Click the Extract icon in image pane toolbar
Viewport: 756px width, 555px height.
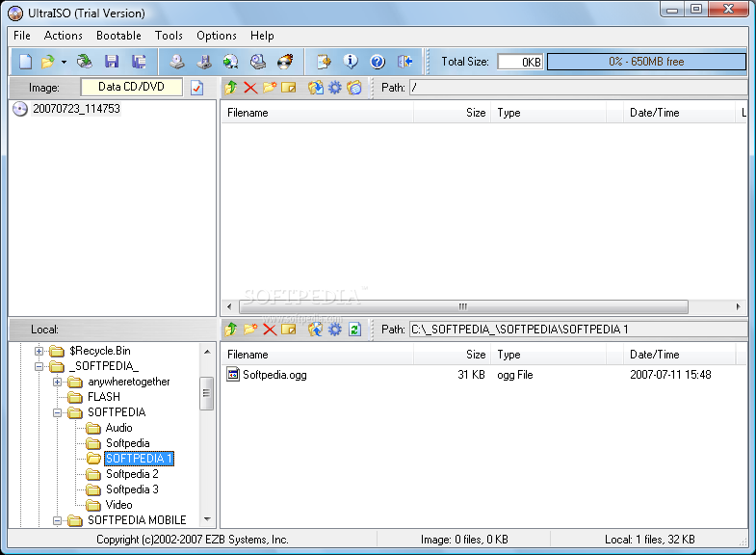(316, 88)
